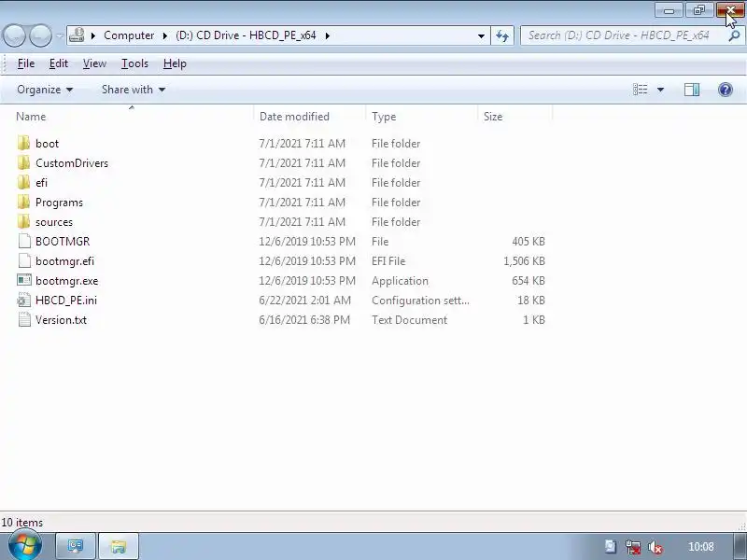Toggle the preview pane

pos(692,90)
